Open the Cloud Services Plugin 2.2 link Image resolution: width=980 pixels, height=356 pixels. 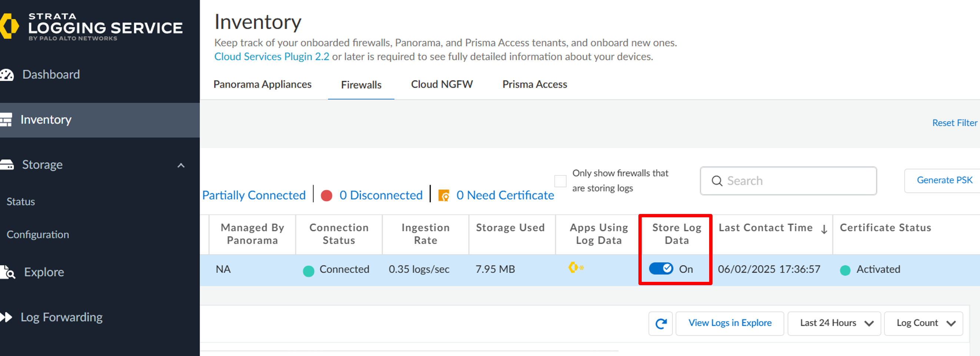click(x=272, y=57)
